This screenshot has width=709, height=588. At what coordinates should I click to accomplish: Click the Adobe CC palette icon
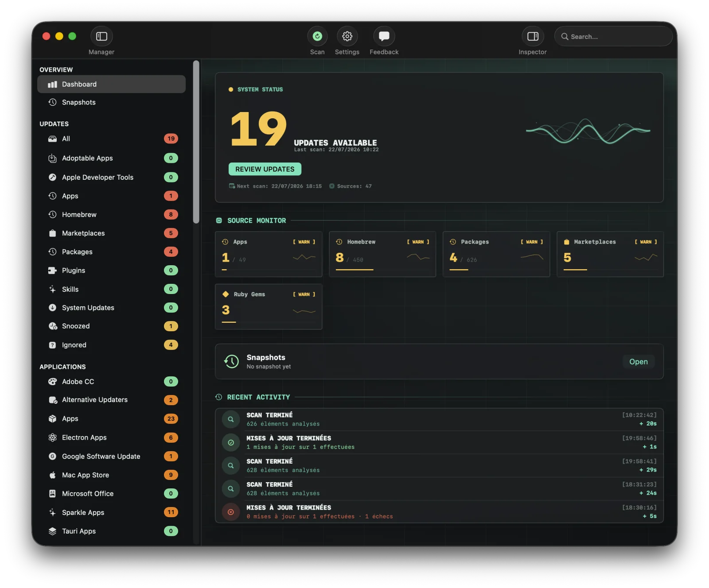click(x=52, y=381)
